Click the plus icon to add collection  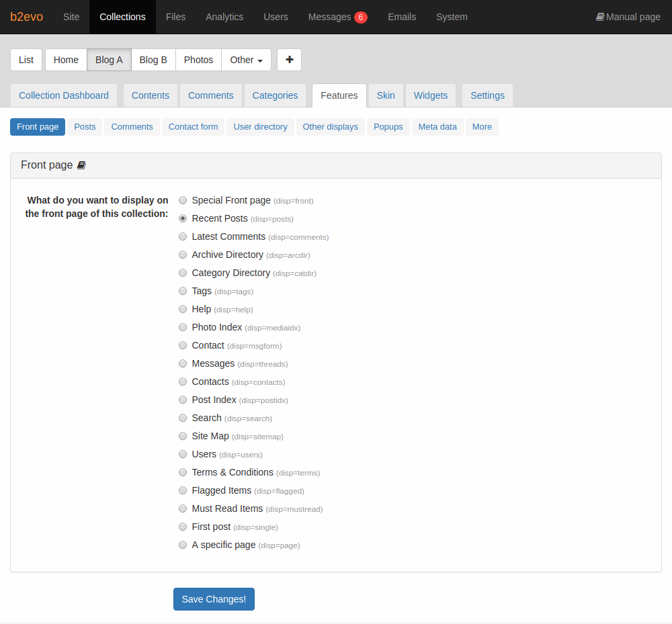[289, 60]
